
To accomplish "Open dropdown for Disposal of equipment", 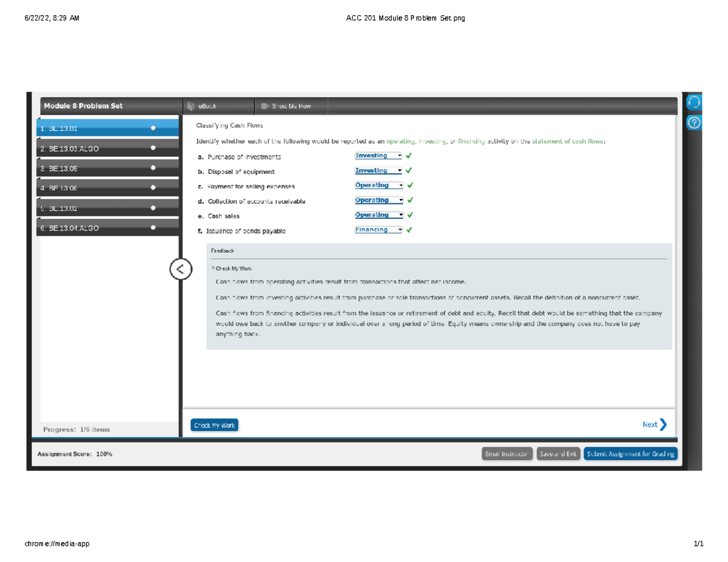I will coord(379,171).
